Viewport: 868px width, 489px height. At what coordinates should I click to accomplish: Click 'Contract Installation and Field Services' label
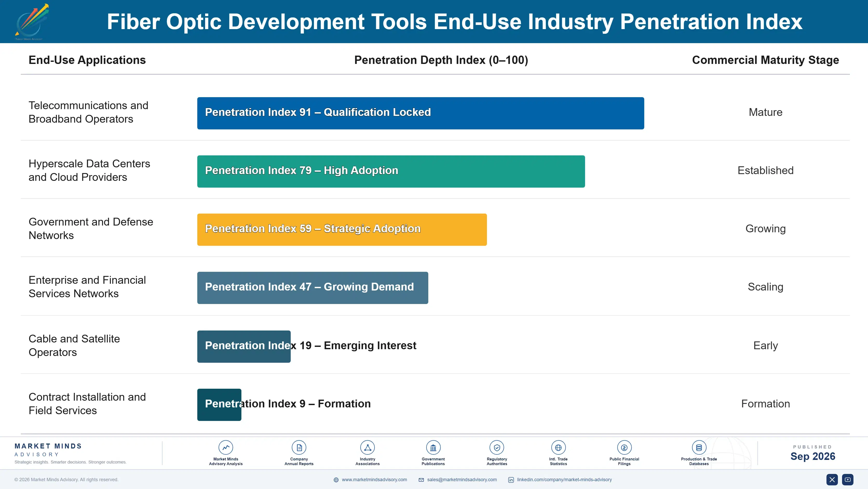(87, 404)
